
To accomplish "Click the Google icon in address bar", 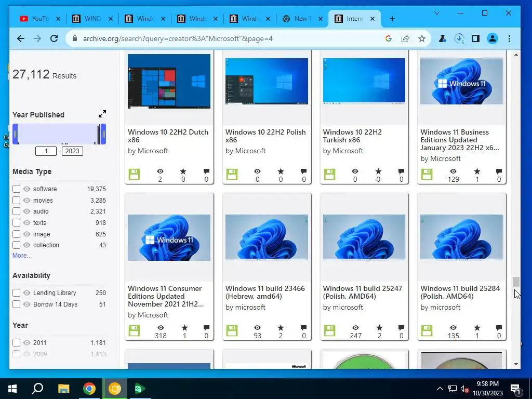I will coord(389,38).
